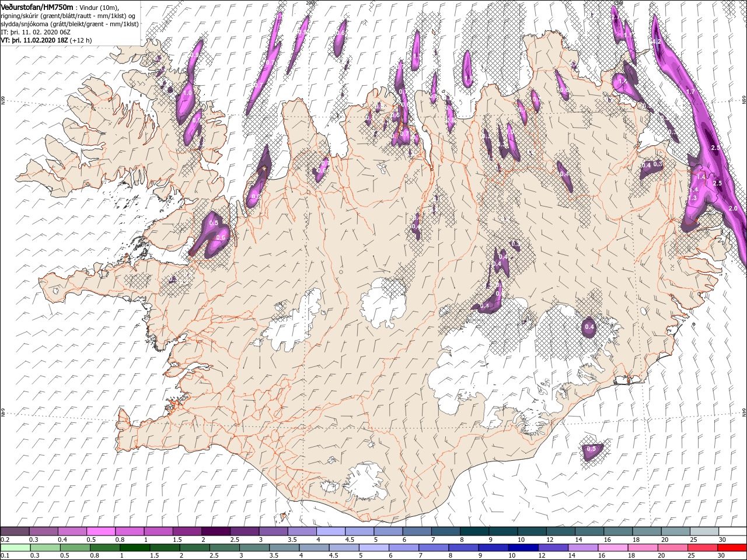This screenshot has height=560, width=747.
Task: Pick the light blue upper swatch between 4 and 4.5
Action: (x=330, y=531)
